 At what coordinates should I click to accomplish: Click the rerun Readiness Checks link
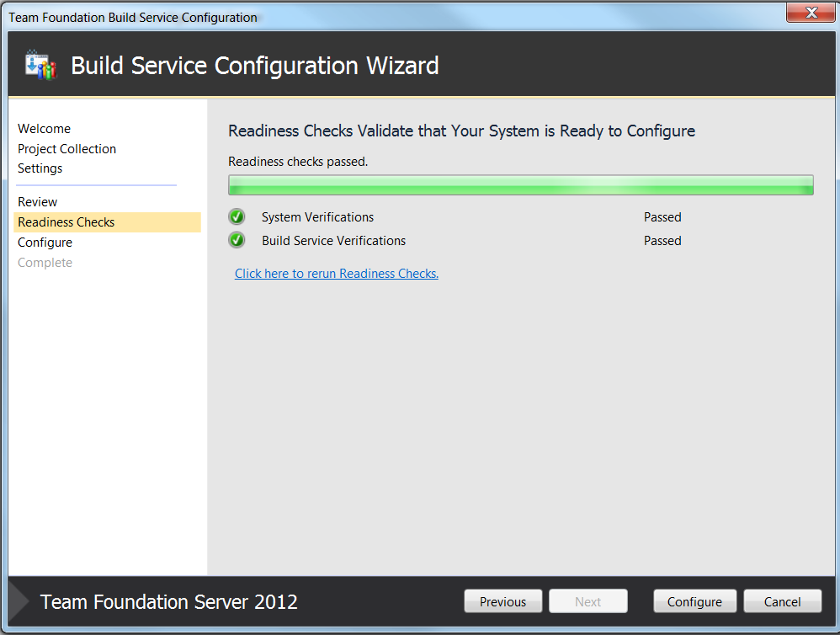coord(337,274)
